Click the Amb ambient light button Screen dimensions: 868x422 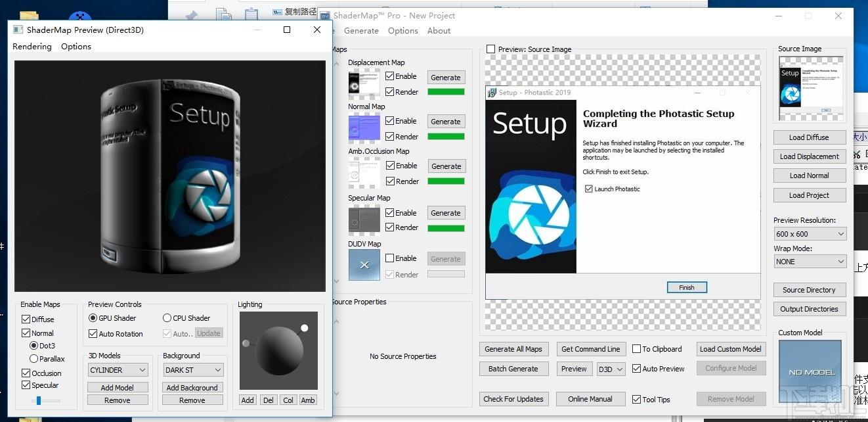308,400
